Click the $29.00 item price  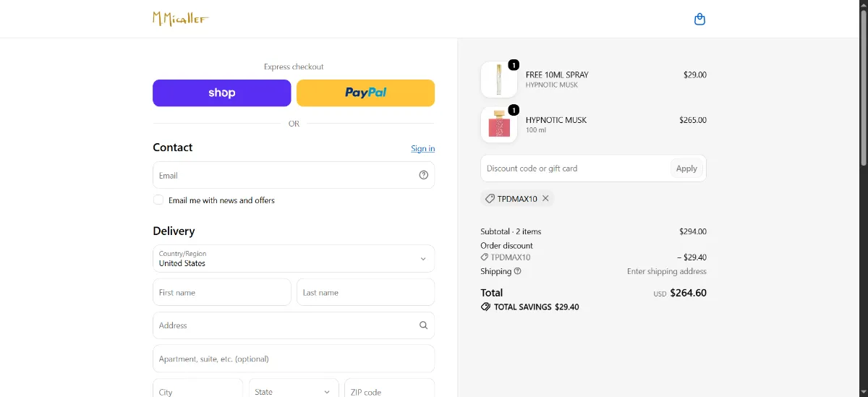click(695, 74)
